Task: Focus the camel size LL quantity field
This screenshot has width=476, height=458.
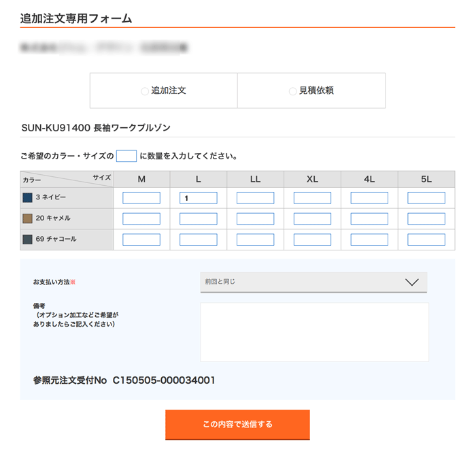Action: pos(255,218)
